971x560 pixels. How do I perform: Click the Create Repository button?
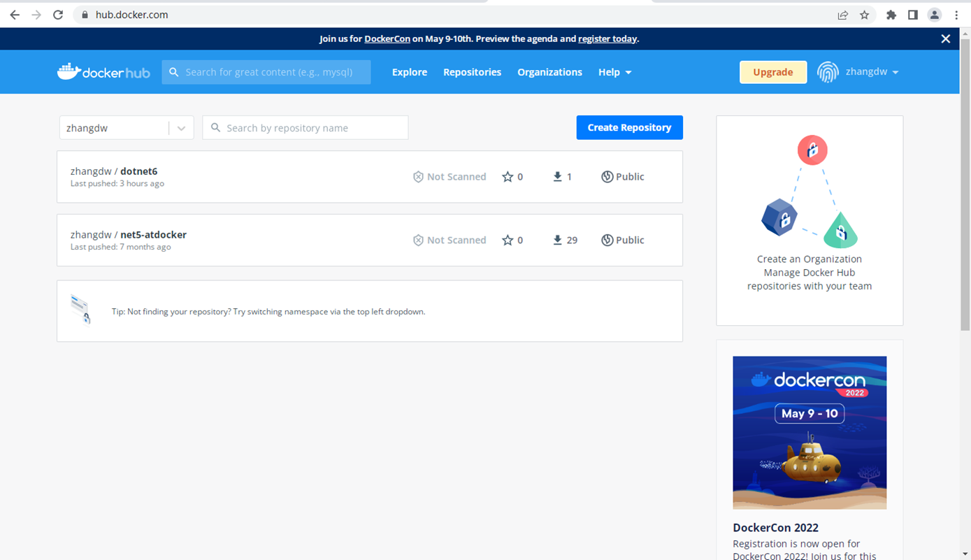(629, 127)
